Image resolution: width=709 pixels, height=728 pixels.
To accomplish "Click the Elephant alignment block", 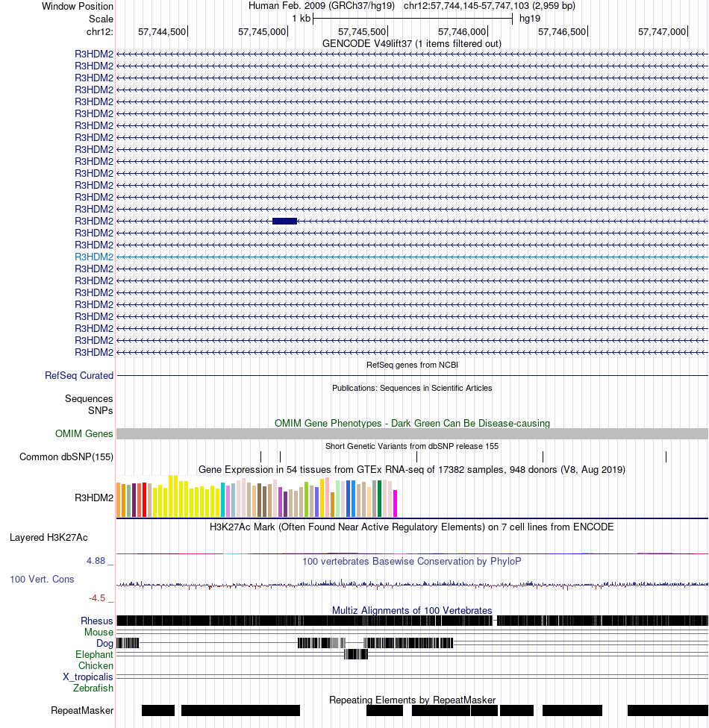I will click(356, 654).
